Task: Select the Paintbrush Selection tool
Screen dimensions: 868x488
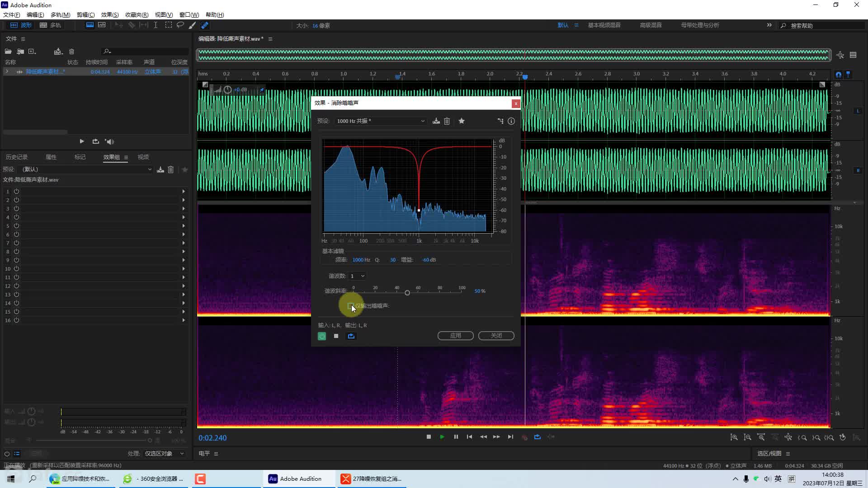Action: (192, 25)
